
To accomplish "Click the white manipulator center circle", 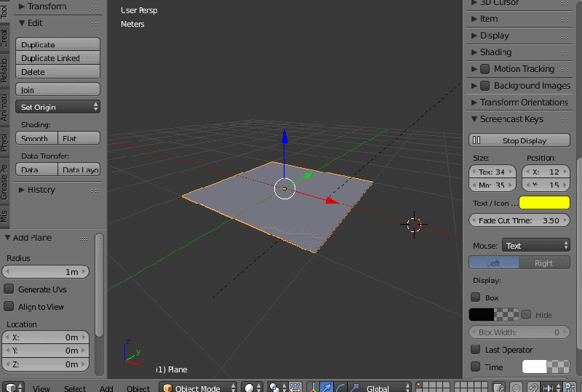I will (284, 188).
